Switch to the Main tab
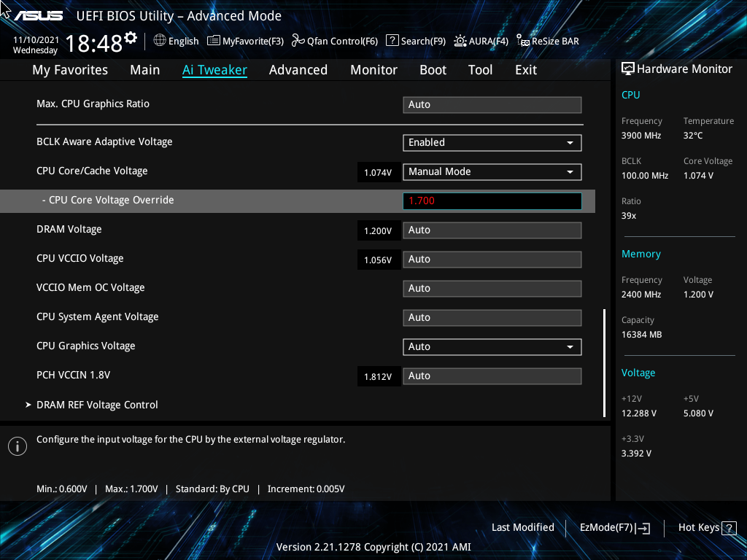This screenshot has width=747, height=560. click(145, 70)
